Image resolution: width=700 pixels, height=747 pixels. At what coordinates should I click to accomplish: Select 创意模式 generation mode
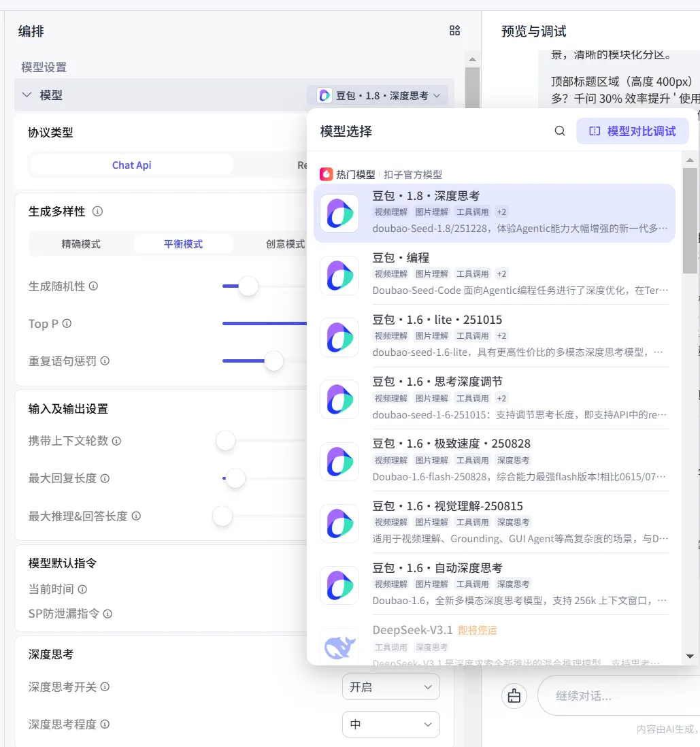285,244
